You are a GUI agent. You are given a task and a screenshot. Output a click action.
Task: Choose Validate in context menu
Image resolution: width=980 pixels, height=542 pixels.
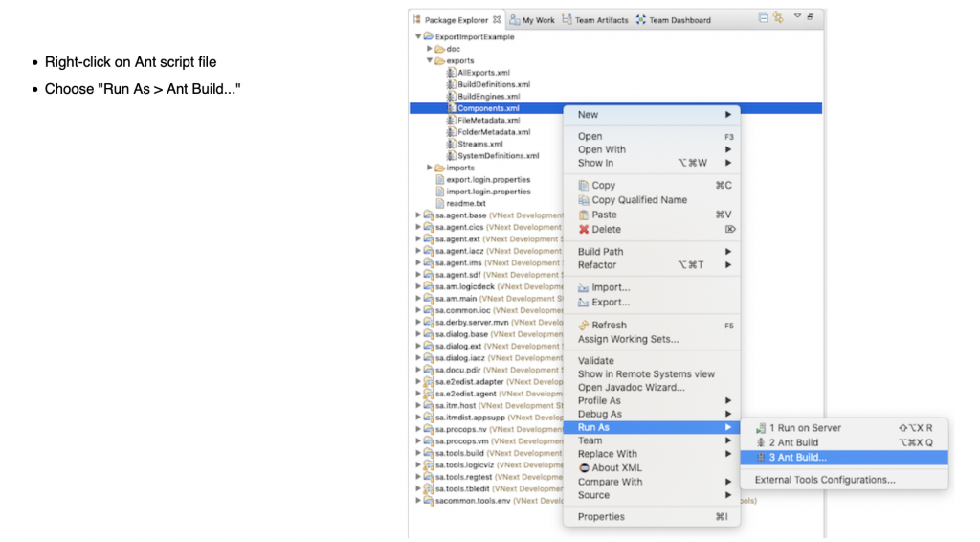pyautogui.click(x=651, y=361)
